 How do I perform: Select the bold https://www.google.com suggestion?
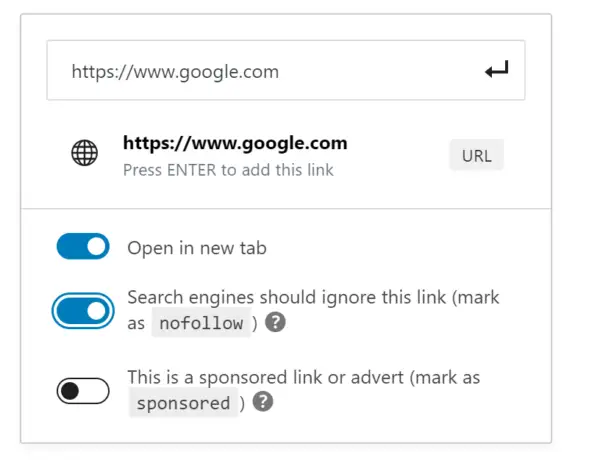[235, 144]
